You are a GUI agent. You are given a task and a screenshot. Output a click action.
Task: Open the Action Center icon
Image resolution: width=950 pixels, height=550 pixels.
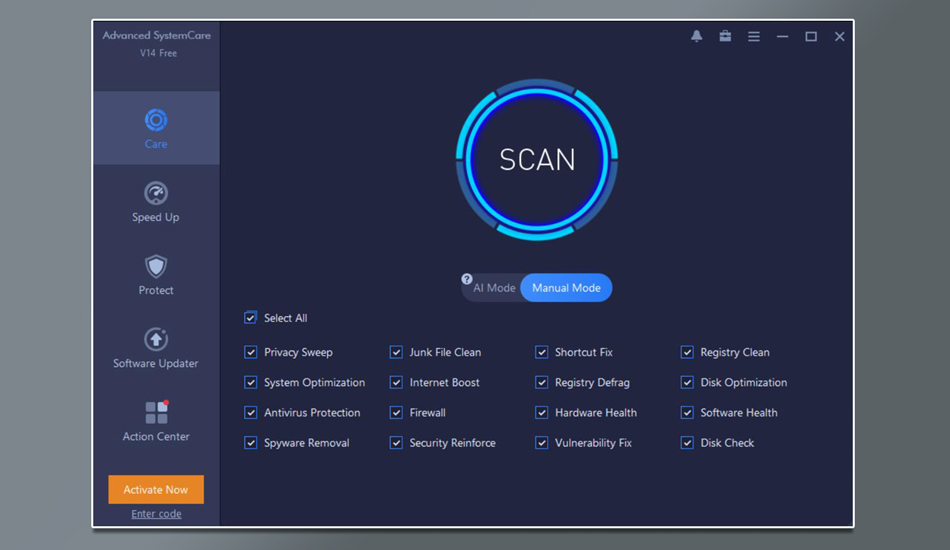tap(156, 412)
